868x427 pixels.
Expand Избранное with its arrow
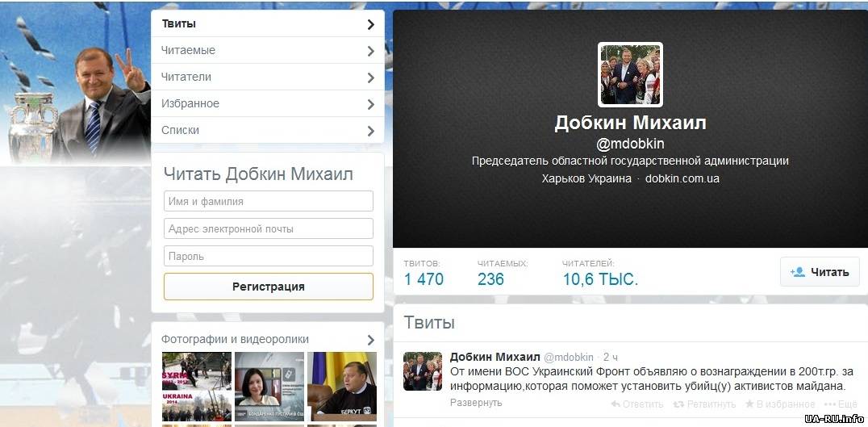(370, 104)
